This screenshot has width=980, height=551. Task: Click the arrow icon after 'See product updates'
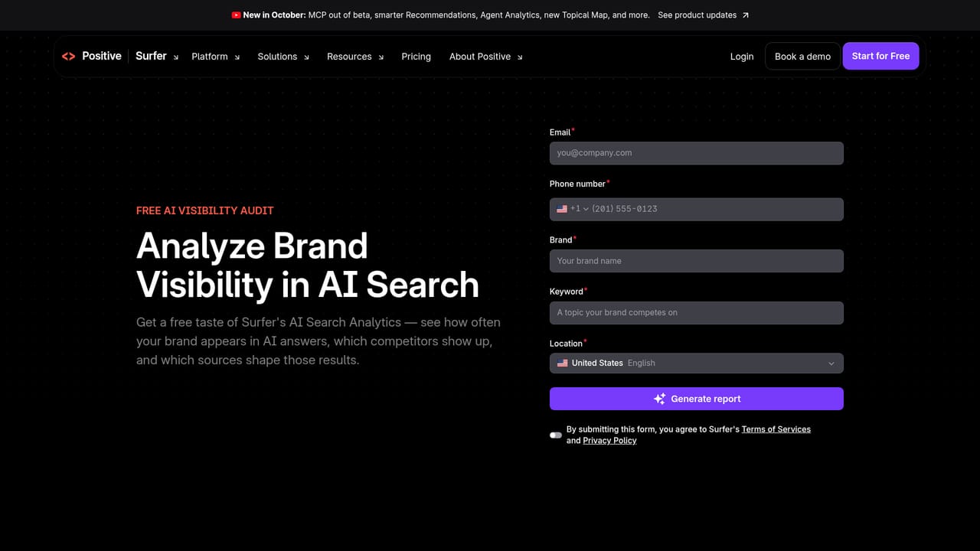(x=746, y=15)
